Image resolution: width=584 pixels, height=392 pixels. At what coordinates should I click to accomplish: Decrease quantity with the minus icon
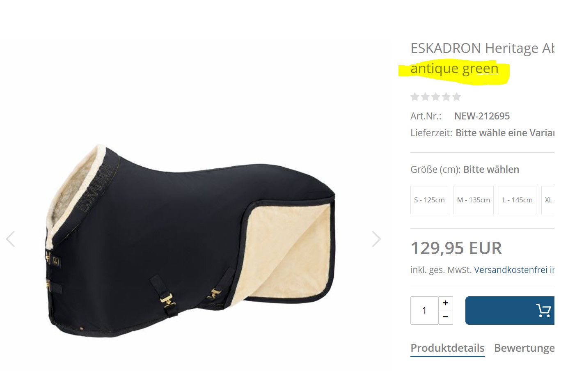point(446,317)
